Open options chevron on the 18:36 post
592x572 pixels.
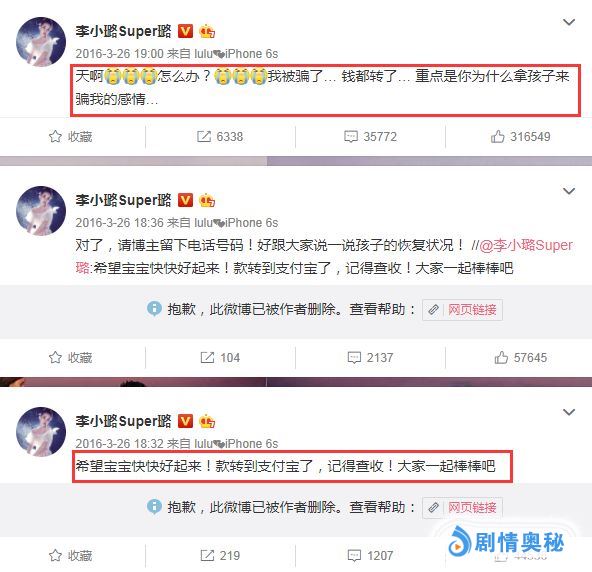[569, 191]
